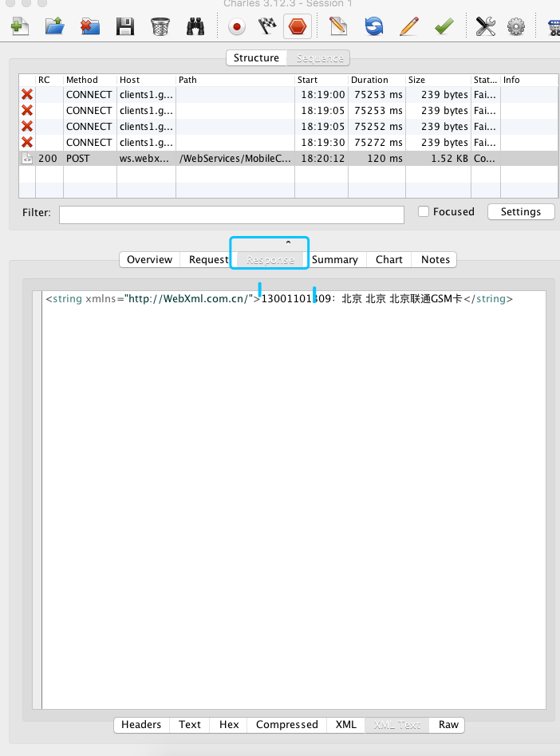
Task: Toggle throttling with checkered flag icon
Action: 266,26
